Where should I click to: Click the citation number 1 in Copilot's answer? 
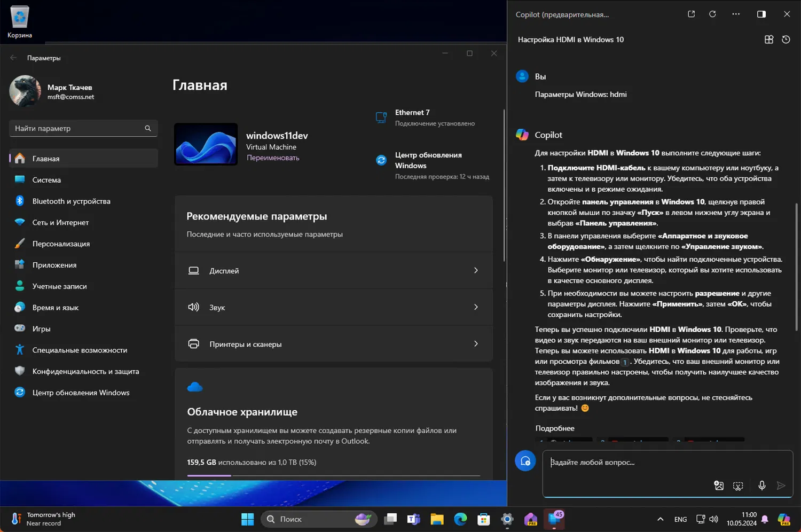click(625, 362)
